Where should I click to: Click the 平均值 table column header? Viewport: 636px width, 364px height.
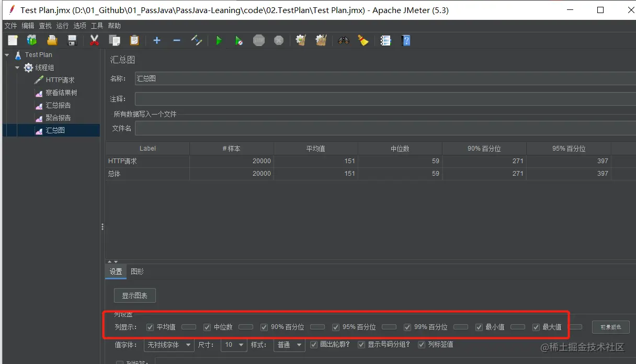316,149
